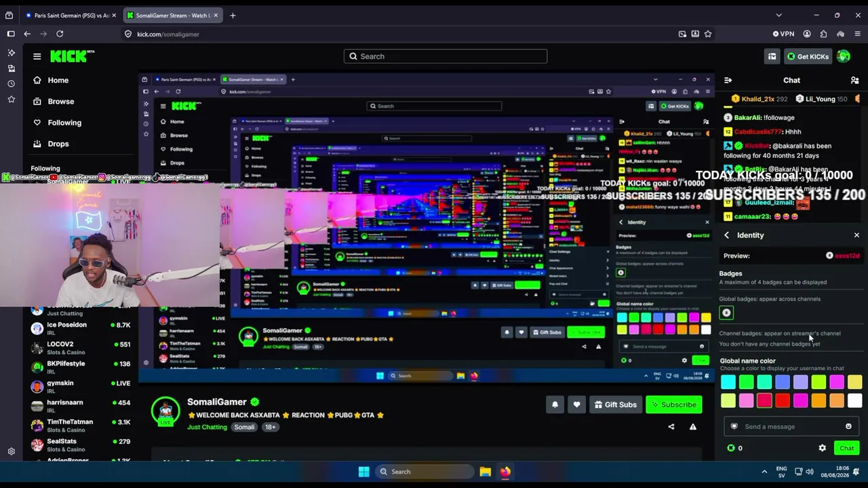The width and height of the screenshot is (868, 488).
Task: Open browser sidebar bookmarks star
Action: pos(11,100)
